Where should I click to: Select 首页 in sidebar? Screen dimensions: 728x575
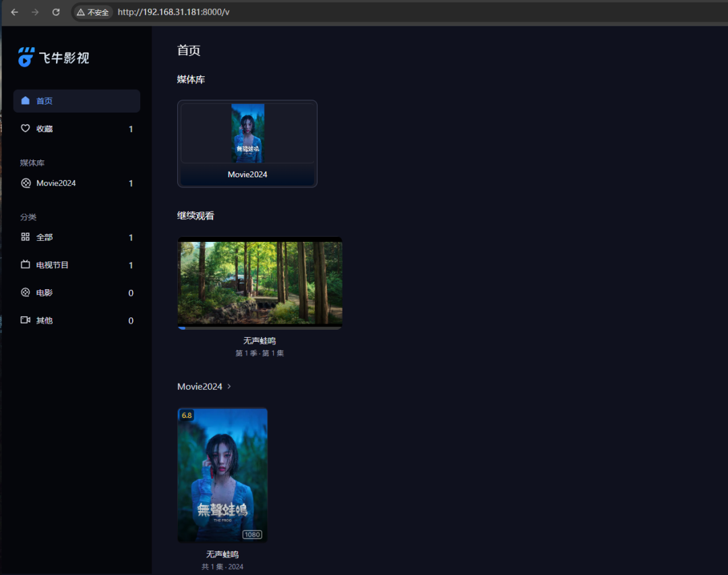[77, 101]
